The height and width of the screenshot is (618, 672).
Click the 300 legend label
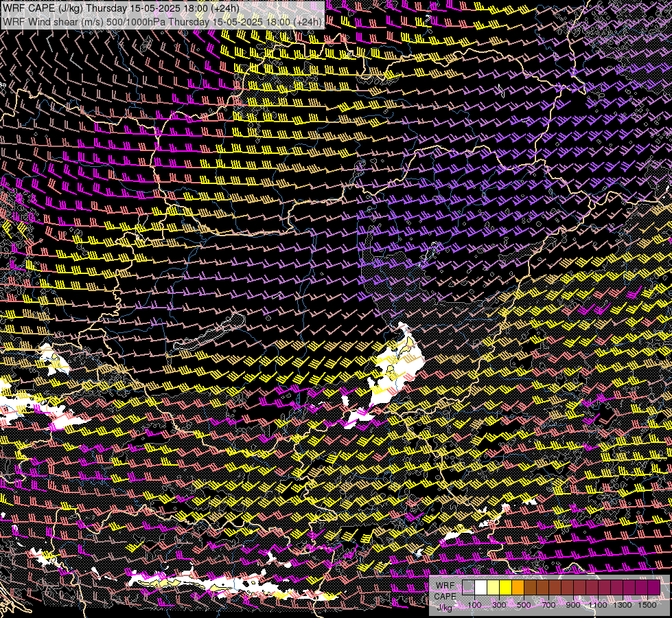click(x=499, y=605)
